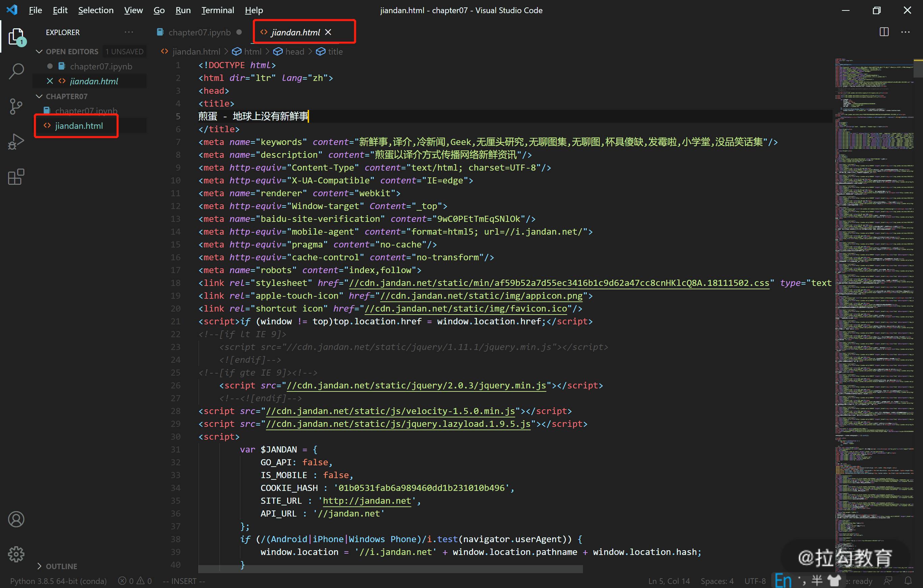Select jiandan.html in CHAPTER07 folder
Viewport: 923px width, 588px height.
[79, 126]
